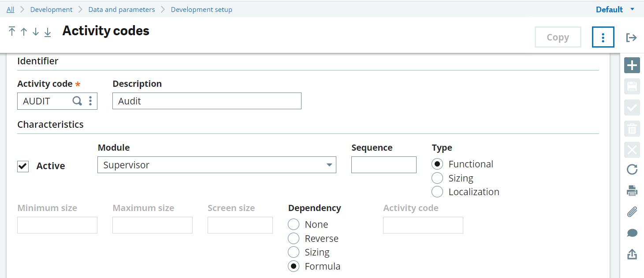Click the Refresh icon in right sidebar
644x278 pixels.
(632, 170)
